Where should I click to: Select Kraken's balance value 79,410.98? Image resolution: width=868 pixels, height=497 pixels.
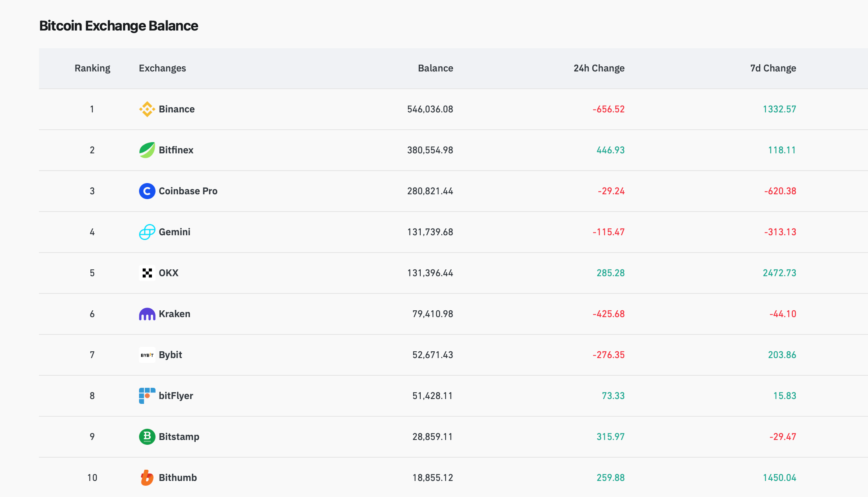click(x=432, y=314)
